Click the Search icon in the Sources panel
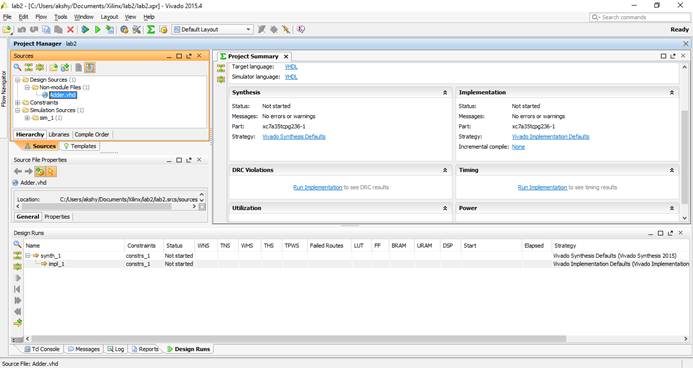Viewport: 693px width, 368px height. [17, 68]
